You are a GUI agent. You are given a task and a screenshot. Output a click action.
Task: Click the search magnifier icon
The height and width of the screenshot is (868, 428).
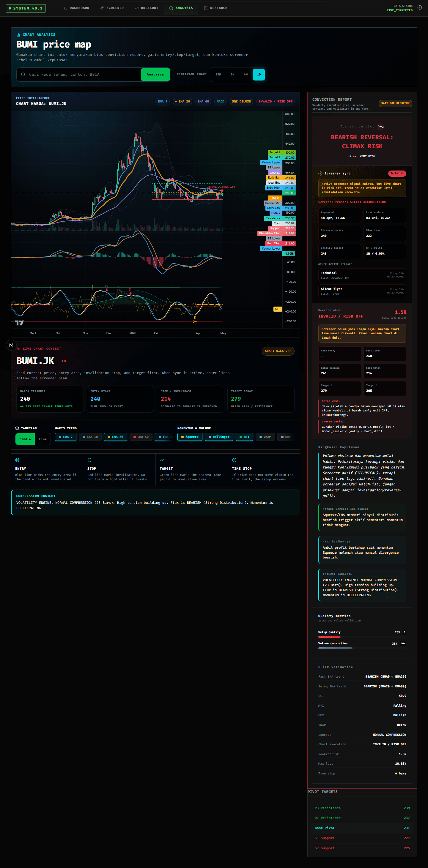[23, 75]
